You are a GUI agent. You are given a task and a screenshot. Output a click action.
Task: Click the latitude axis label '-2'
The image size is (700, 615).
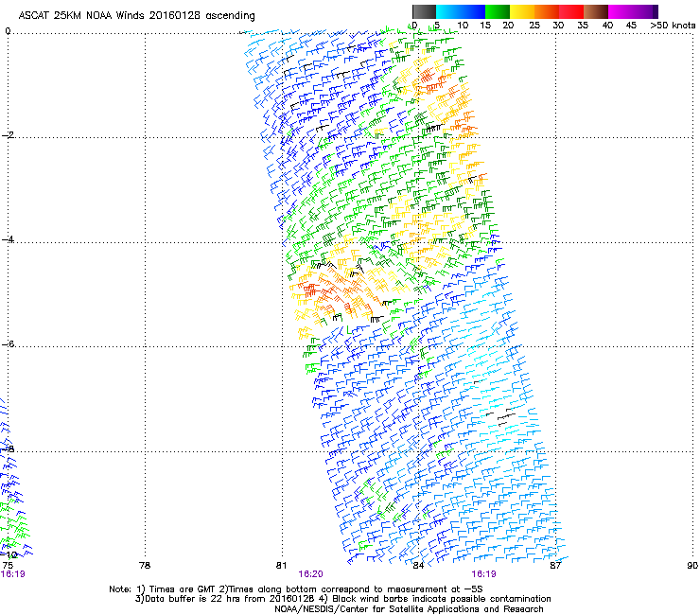pos(8,135)
